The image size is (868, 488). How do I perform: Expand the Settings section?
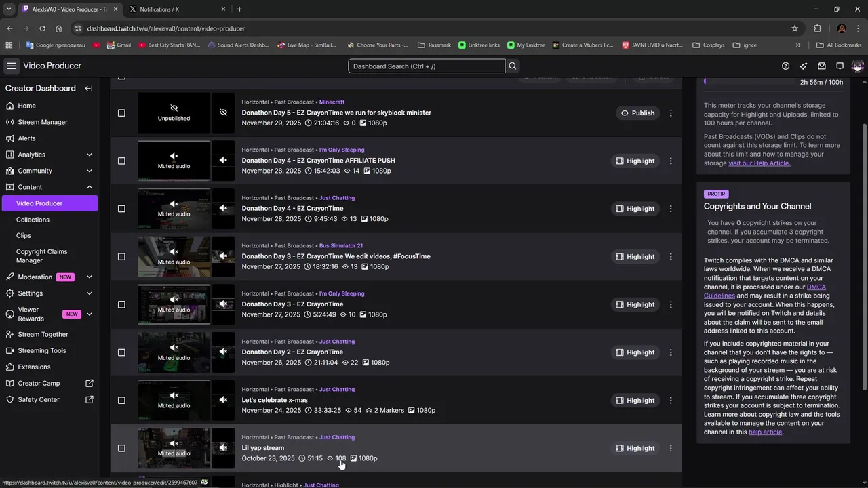point(90,293)
